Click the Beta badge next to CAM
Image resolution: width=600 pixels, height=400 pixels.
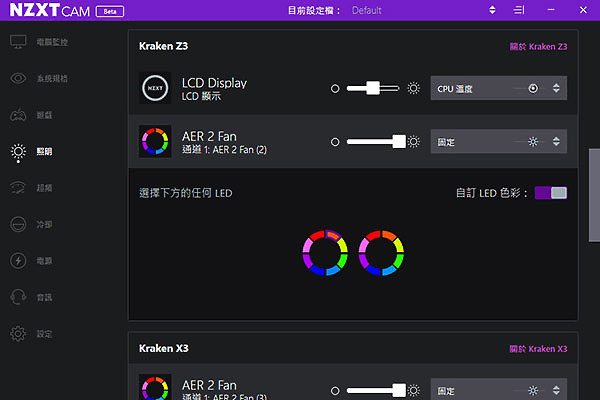110,11
